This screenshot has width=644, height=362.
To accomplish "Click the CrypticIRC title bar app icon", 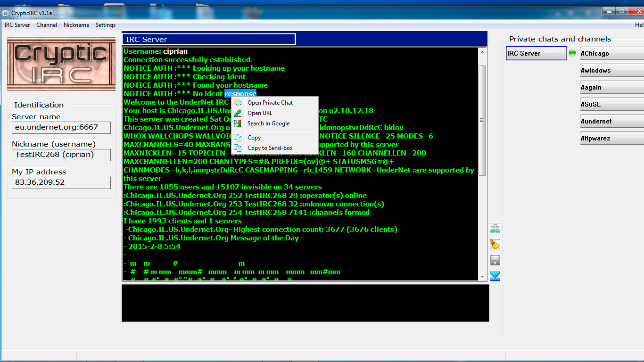I will click(x=5, y=13).
